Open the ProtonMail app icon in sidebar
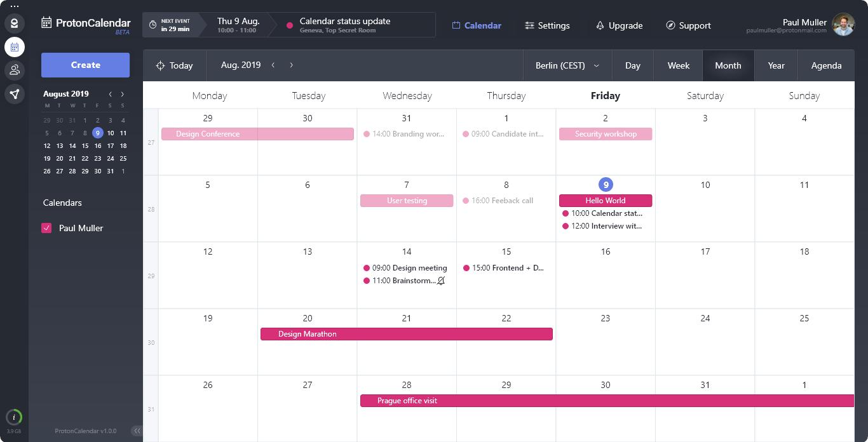Viewport: 868px width, 442px height. (14, 24)
